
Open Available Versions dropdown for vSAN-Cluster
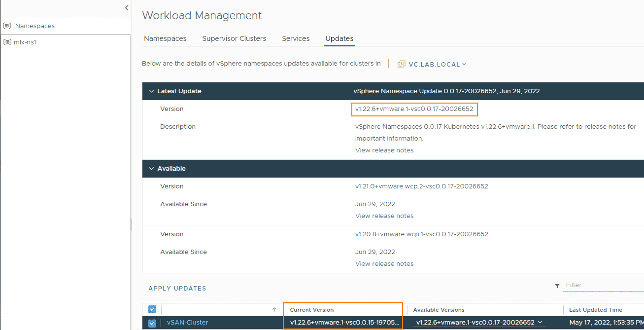tap(479, 323)
